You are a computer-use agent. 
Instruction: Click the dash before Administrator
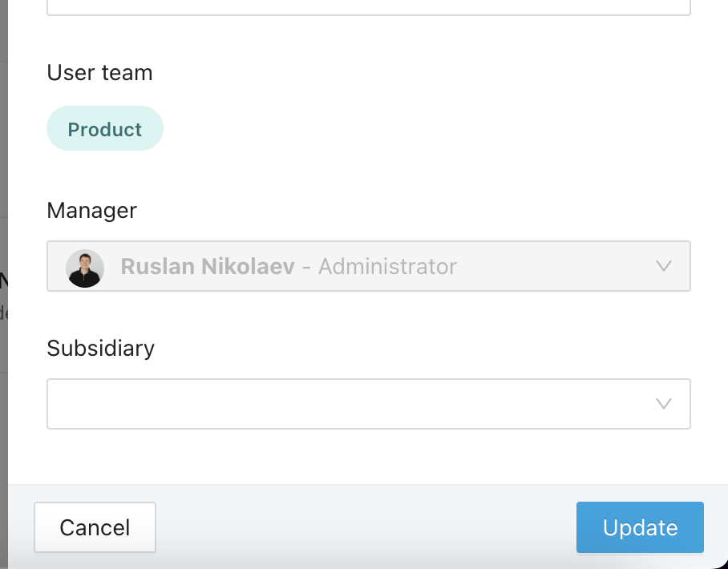(x=306, y=267)
